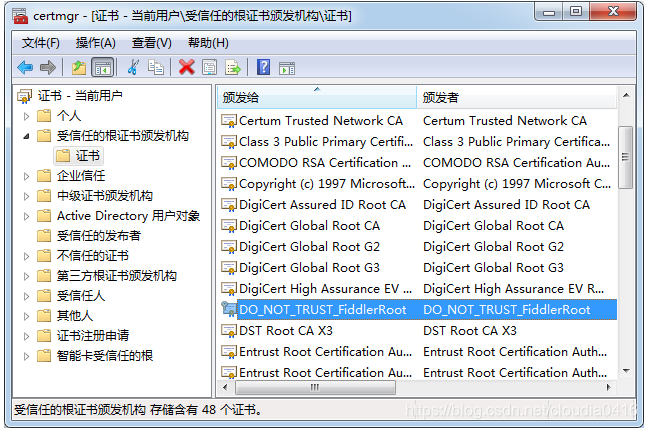
Task: Delete certificate with the red X icon
Action: pyautogui.click(x=186, y=67)
